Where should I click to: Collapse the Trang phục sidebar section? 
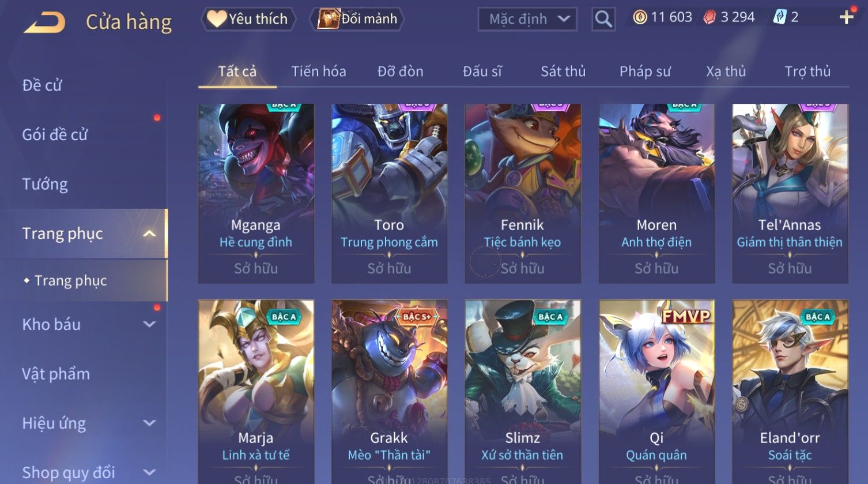pos(149,234)
